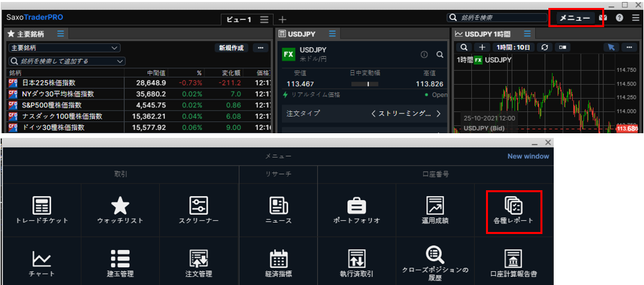Open the mail inbox envelope icon

click(x=603, y=18)
